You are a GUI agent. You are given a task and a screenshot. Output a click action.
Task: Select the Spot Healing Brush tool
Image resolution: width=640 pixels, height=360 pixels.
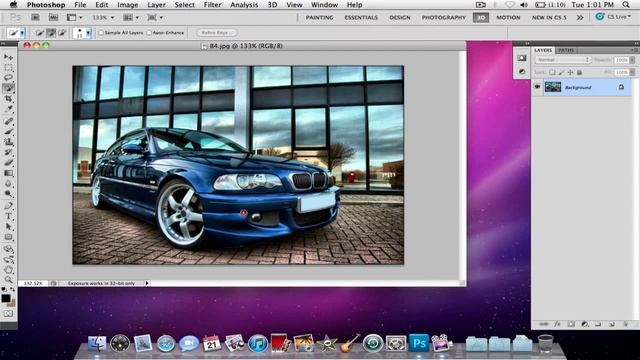click(x=8, y=121)
